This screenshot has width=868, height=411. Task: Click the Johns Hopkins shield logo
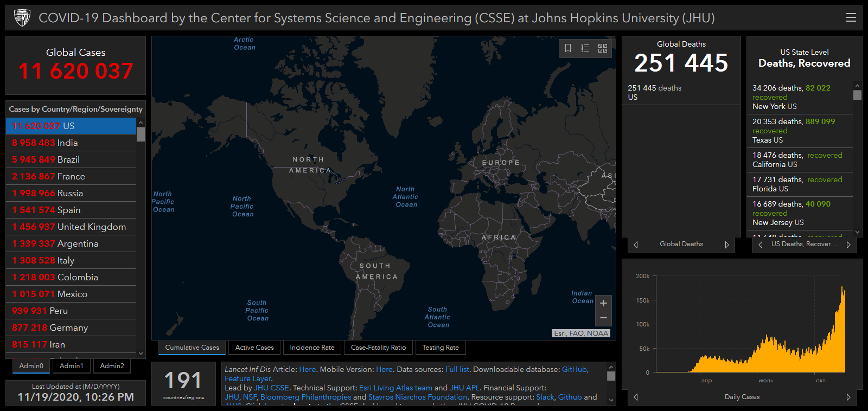(x=22, y=18)
